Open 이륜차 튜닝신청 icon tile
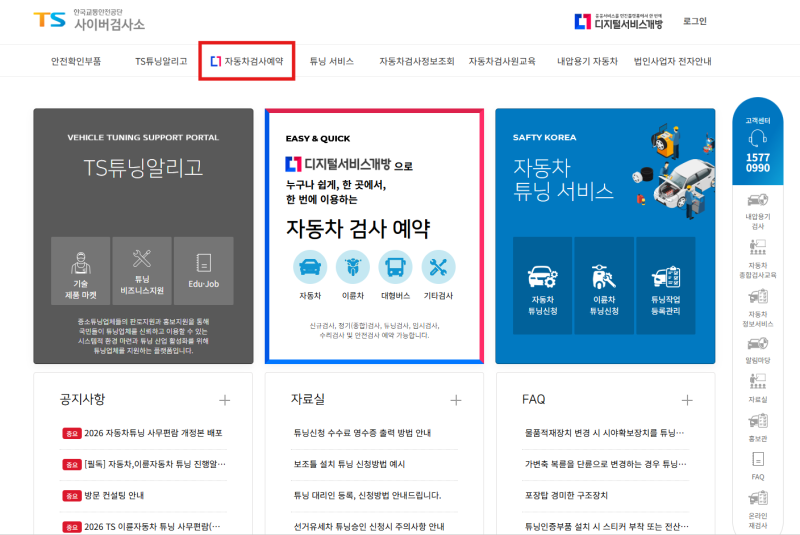Viewport: 800px width, 535px height. click(604, 286)
